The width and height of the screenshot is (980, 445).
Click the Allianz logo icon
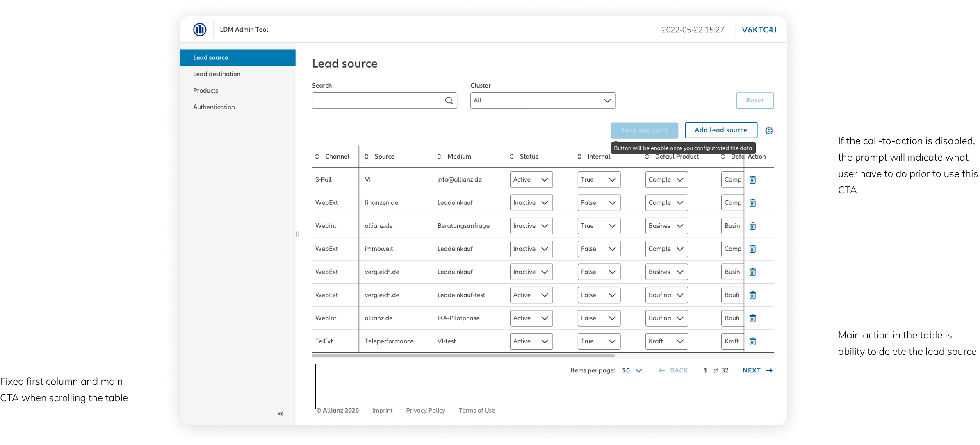200,30
